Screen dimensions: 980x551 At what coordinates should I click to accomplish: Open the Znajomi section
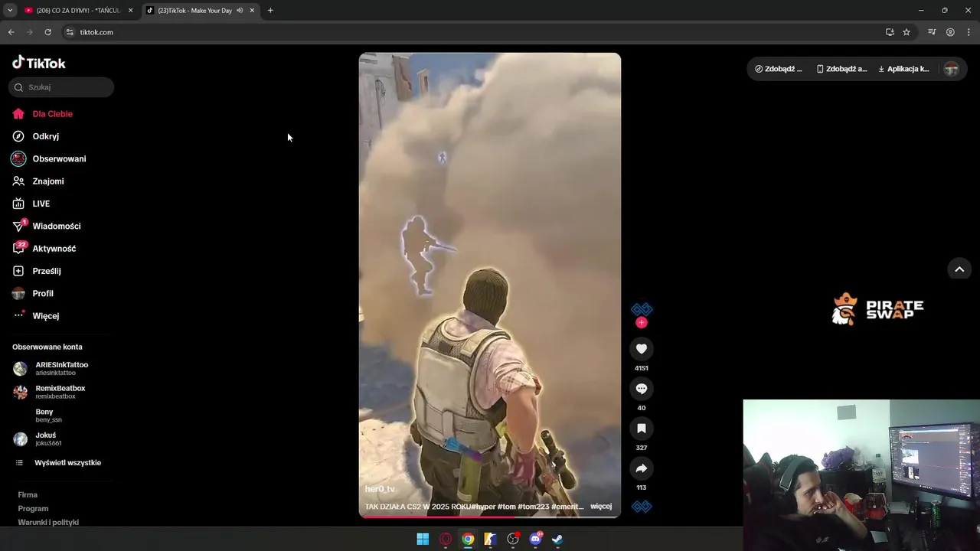point(38,181)
